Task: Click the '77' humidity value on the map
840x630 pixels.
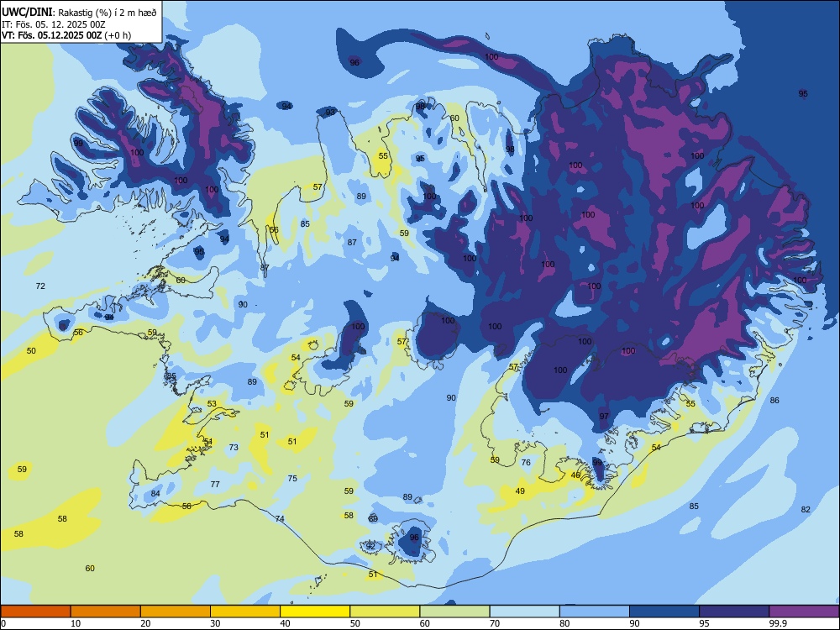Action: (215, 485)
